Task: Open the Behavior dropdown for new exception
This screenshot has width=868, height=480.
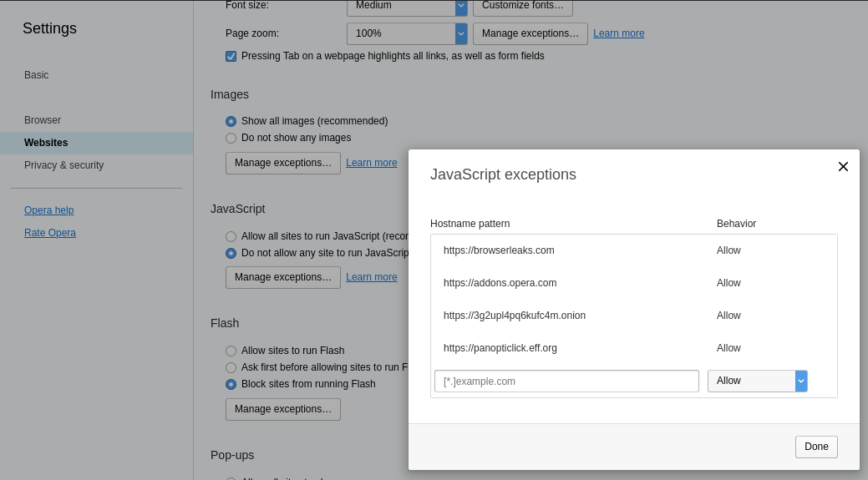Action: (x=757, y=381)
